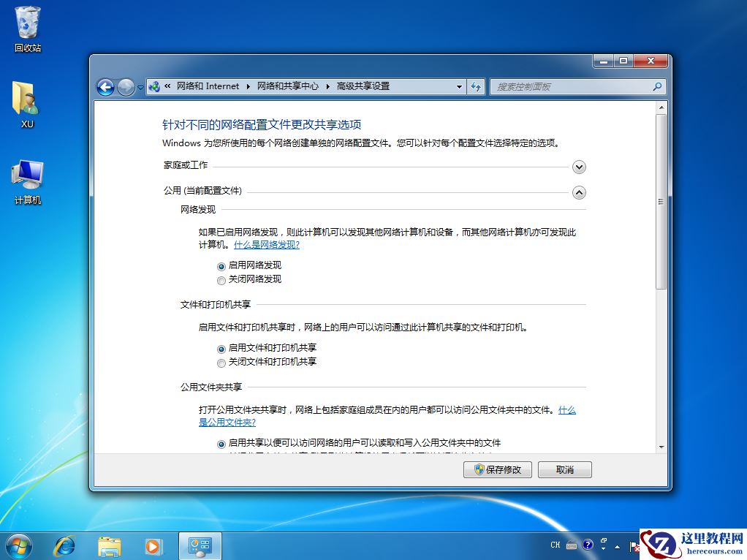Image resolution: width=747 pixels, height=560 pixels.
Task: Open Windows Media Player from the taskbar
Action: [153, 545]
